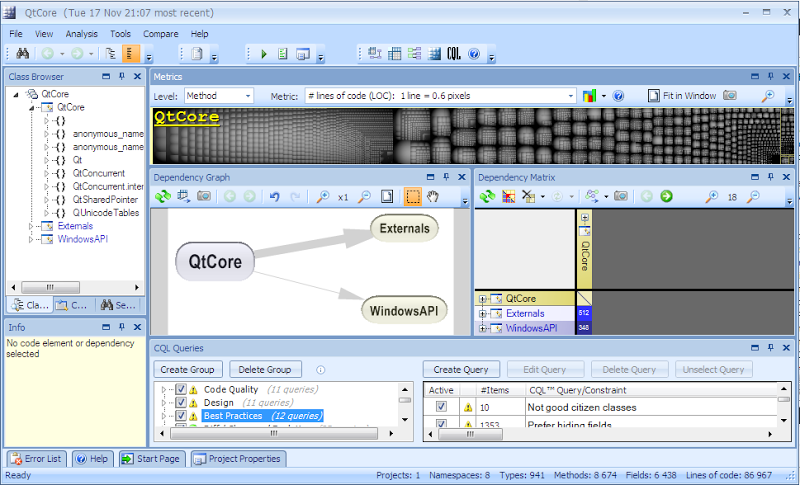This screenshot has width=800, height=485.
Task: Click zoom in magnifier in Dependency Graph
Action: point(322,196)
